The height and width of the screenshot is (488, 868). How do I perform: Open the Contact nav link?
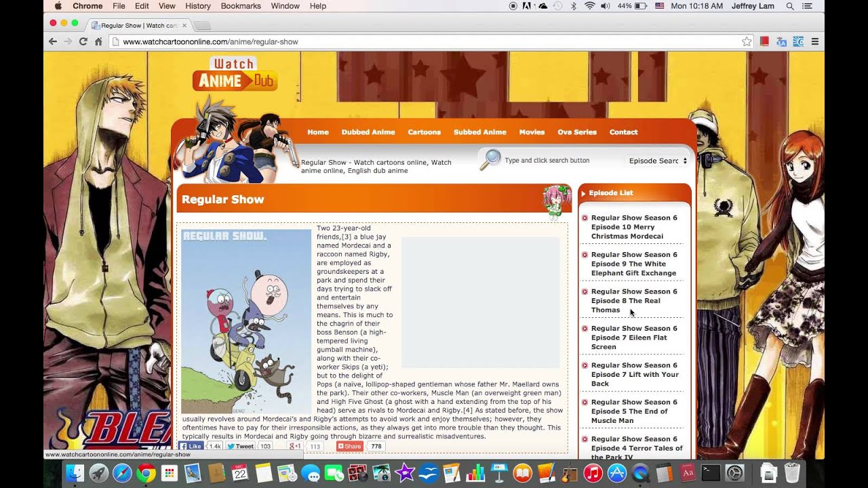pyautogui.click(x=623, y=132)
